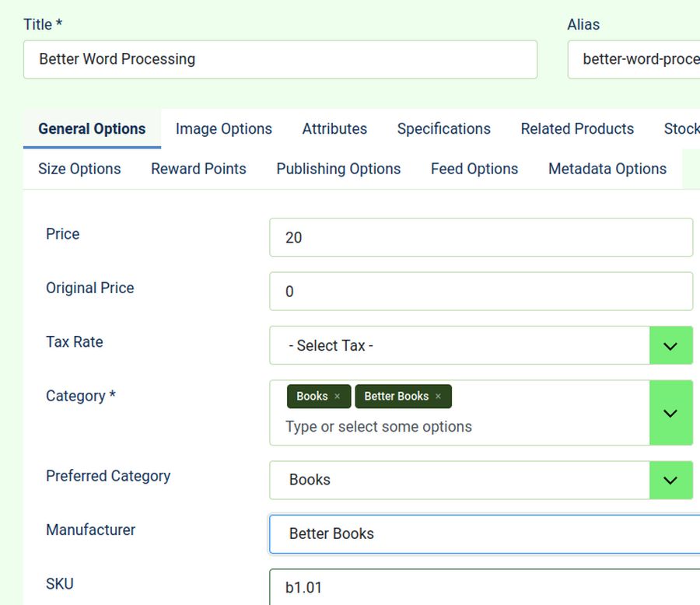Screen dimensions: 700x605
Task: Focus the Price input field
Action: [481, 237]
